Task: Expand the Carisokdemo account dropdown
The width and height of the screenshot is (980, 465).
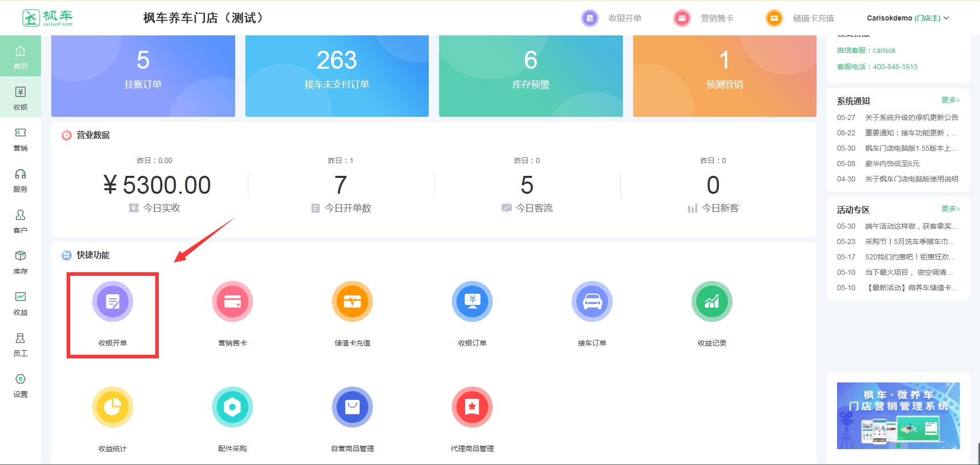Action: click(x=908, y=18)
